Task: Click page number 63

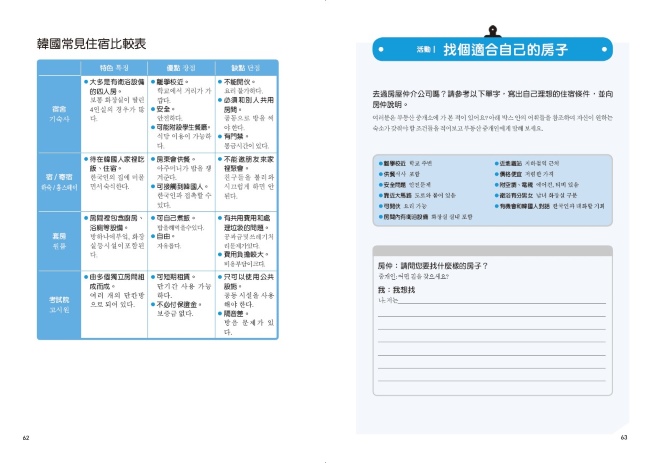Action: (x=624, y=438)
